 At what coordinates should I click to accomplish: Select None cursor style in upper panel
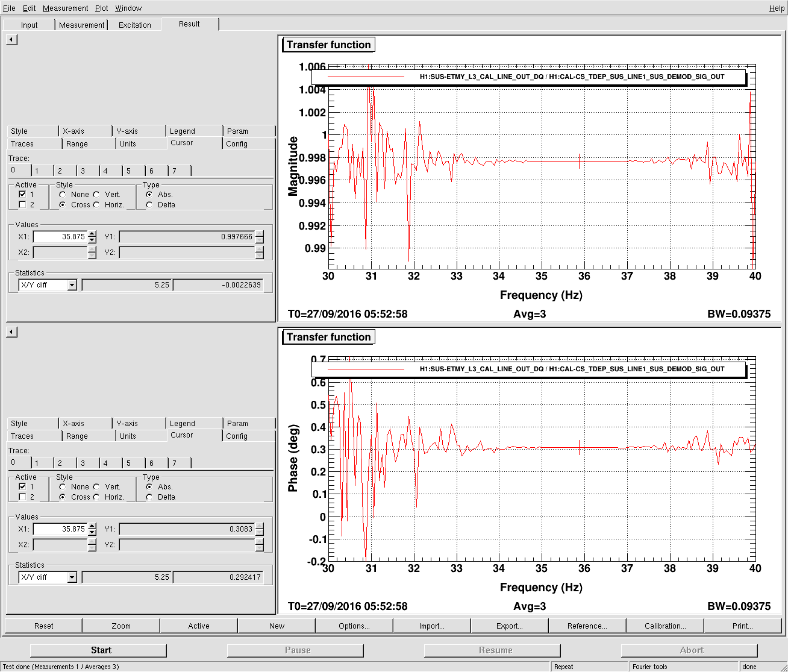[63, 195]
